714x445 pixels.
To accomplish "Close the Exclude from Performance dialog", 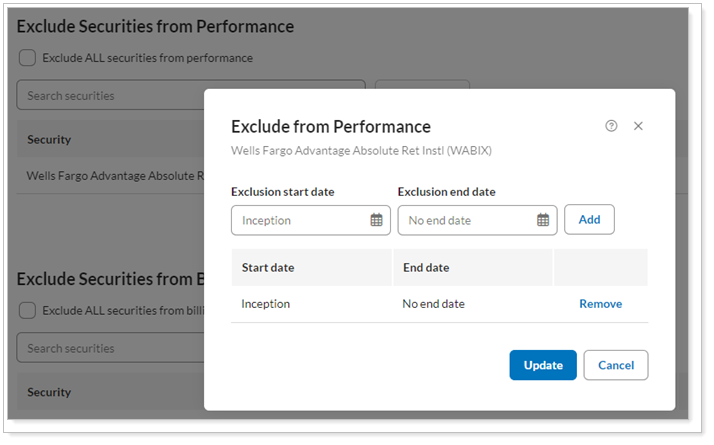I will coord(638,126).
